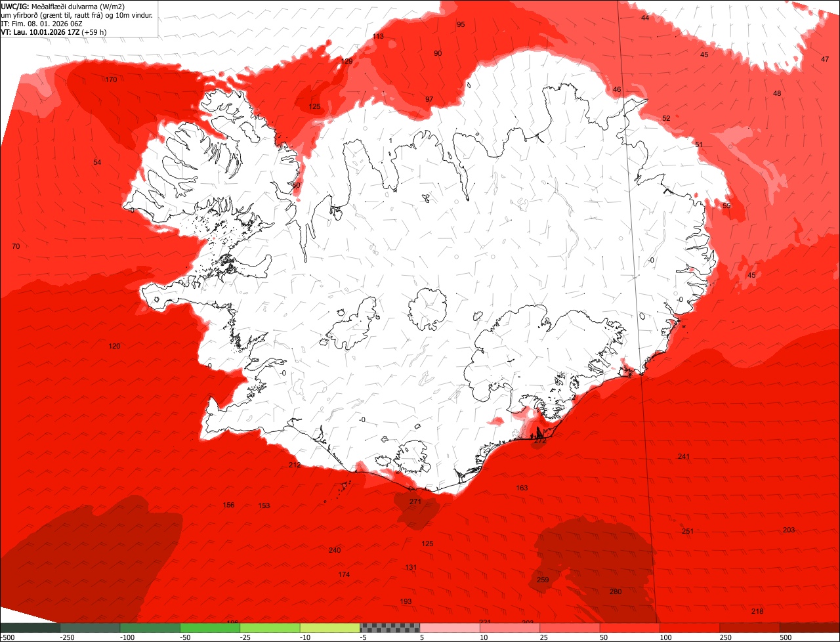Click the flux value 241 on the map
This screenshot has width=840, height=642.
tap(684, 456)
